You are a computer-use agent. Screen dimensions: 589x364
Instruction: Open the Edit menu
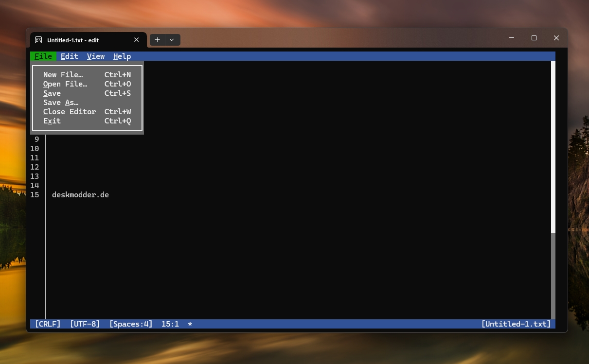(x=70, y=56)
